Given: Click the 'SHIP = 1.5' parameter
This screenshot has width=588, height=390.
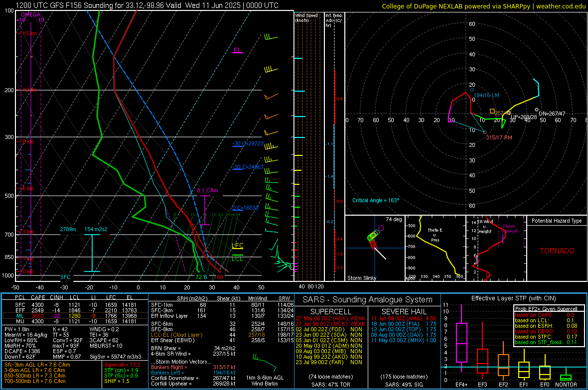Looking at the screenshot, I should coord(117,381).
